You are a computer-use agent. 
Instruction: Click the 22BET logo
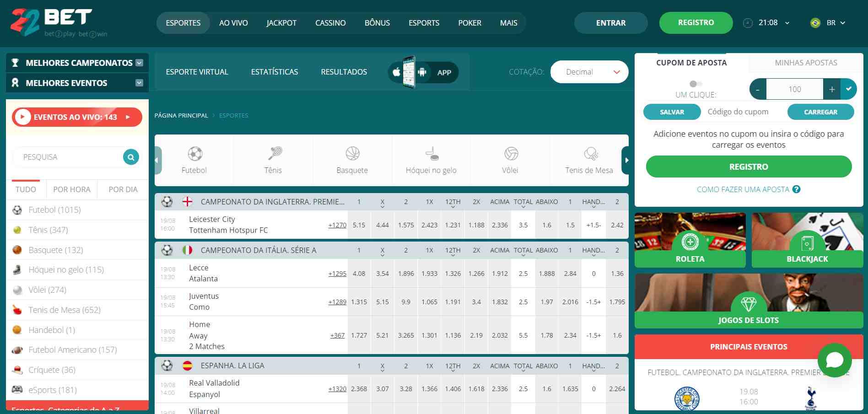[x=59, y=22]
